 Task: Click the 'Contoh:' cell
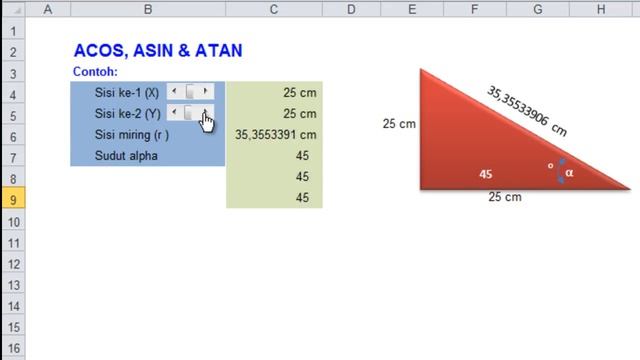(95, 71)
